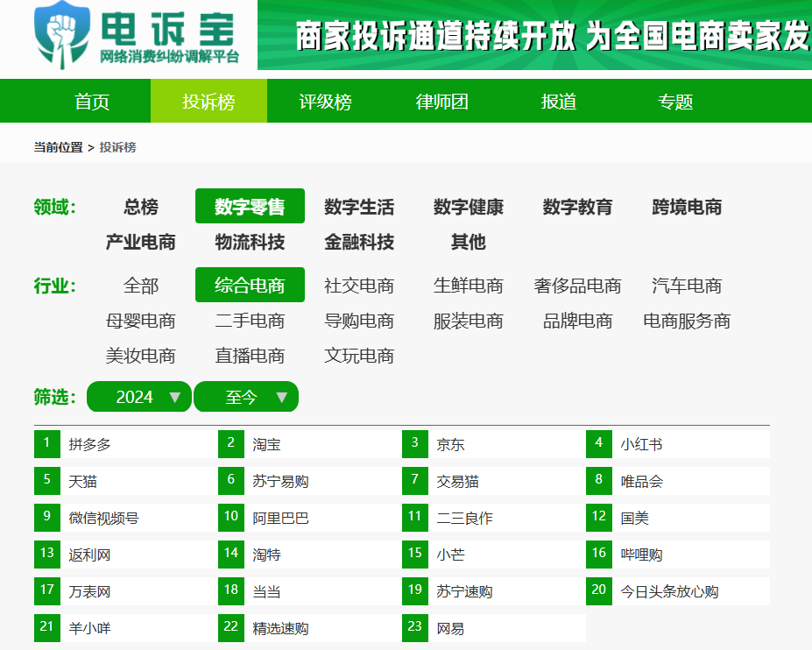Open the 2024 year dropdown
The width and height of the screenshot is (812, 650).
pos(139,397)
